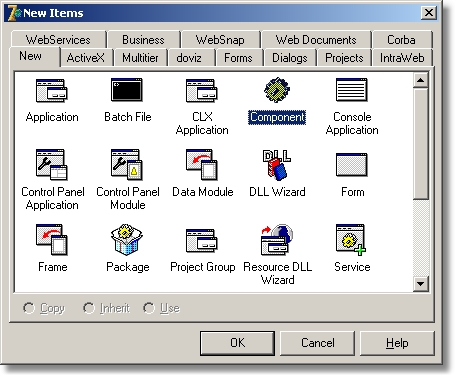Click the DLL Wizard label text
The image size is (455, 377).
(x=277, y=192)
